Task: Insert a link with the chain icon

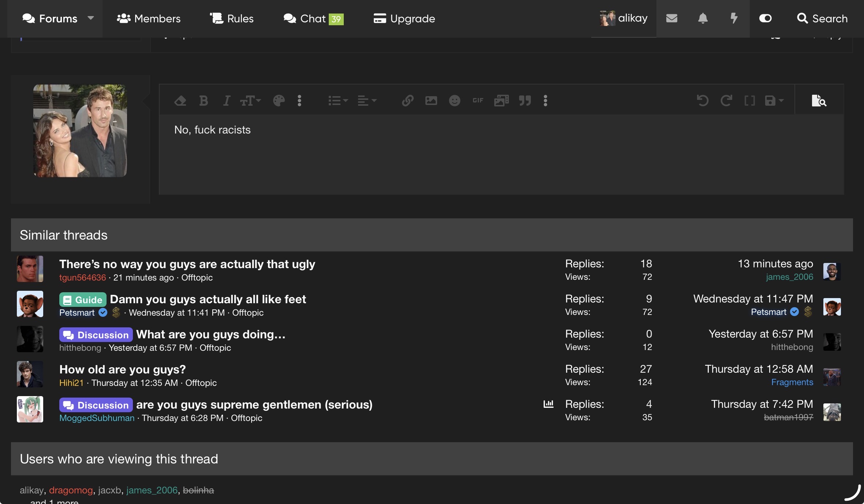Action: (407, 101)
